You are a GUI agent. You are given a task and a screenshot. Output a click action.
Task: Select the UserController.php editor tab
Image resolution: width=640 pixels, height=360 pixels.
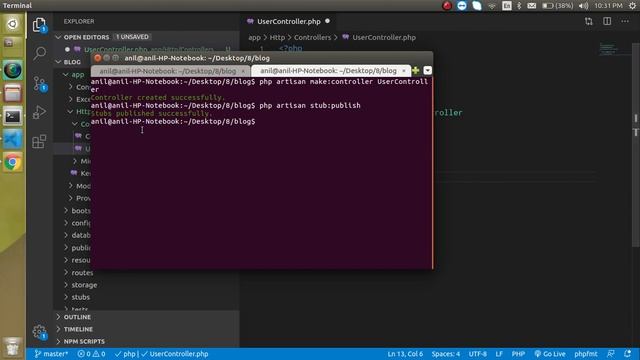288,21
